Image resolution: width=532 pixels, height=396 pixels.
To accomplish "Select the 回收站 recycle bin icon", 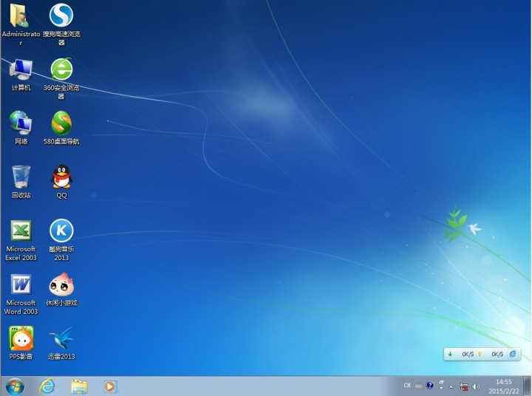I will [x=21, y=177].
